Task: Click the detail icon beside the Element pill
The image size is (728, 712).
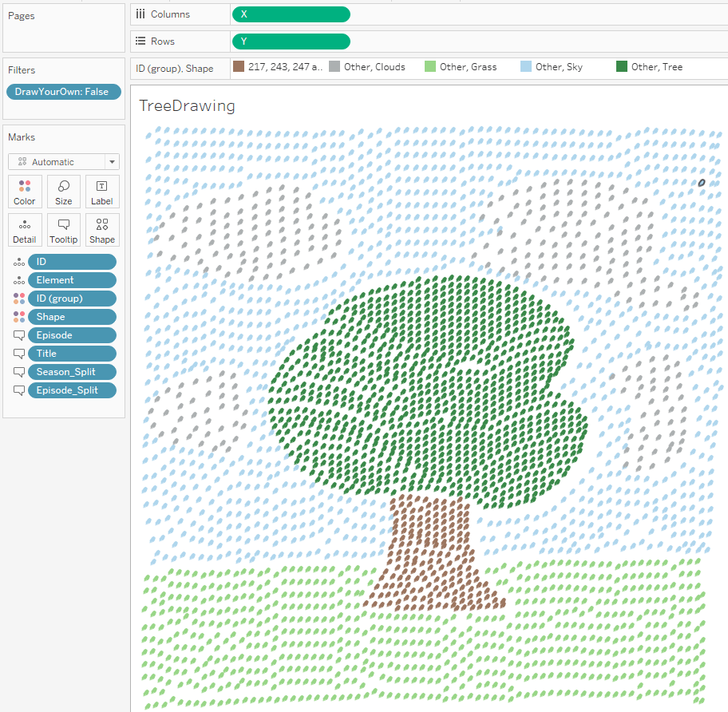Action: 19,280
